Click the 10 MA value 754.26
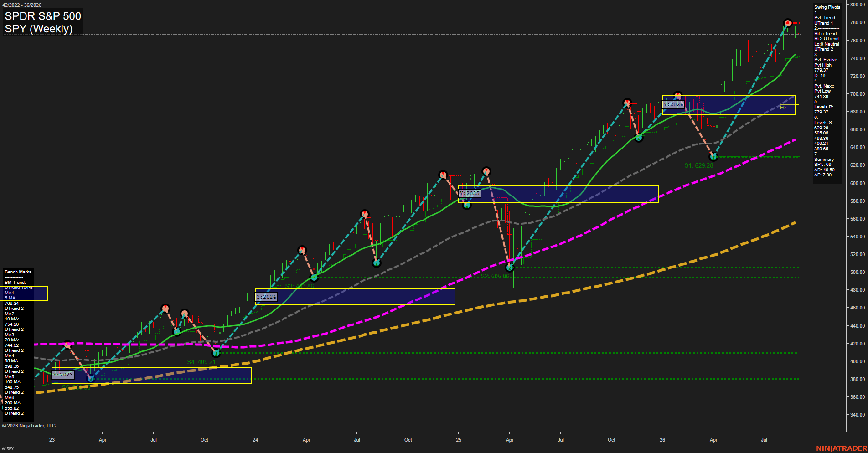The image size is (868, 453). [x=12, y=324]
